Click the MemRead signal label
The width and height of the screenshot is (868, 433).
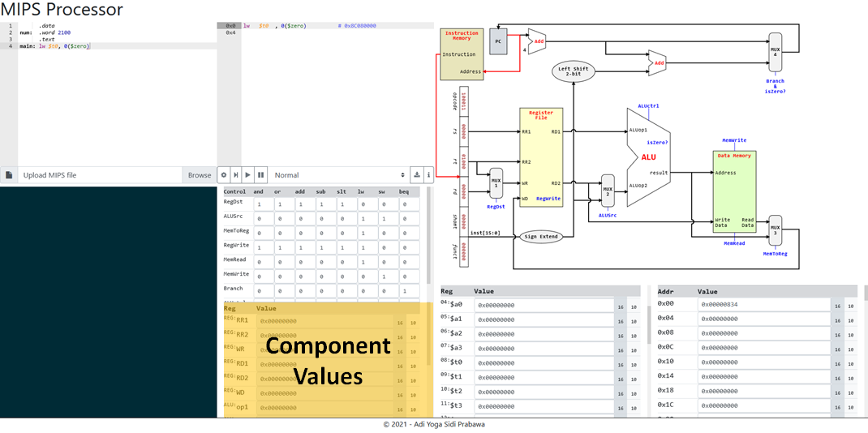(x=734, y=242)
